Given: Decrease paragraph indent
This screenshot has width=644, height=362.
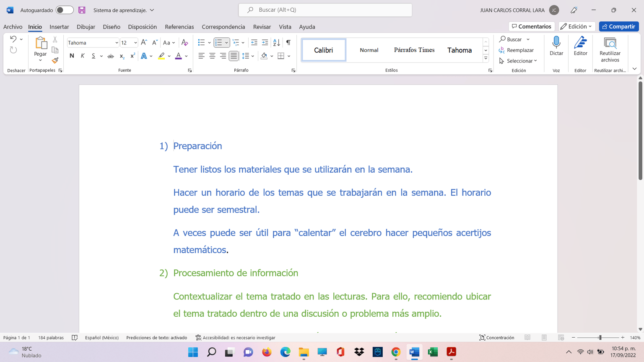Looking at the screenshot, I should point(254,42).
